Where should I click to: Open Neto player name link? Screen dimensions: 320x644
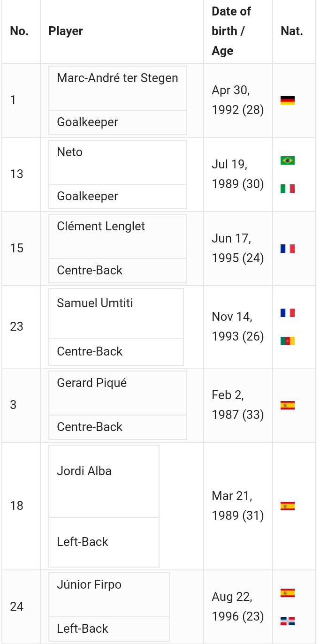click(69, 152)
